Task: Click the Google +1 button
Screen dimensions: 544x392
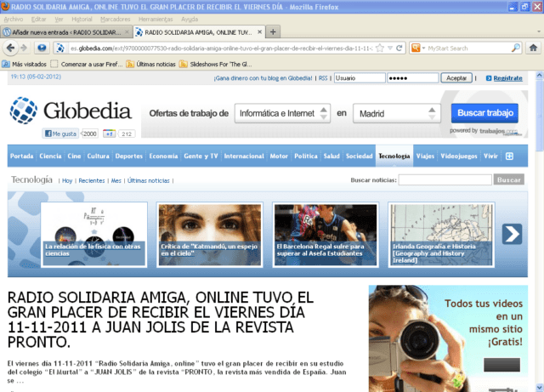Action: point(110,134)
